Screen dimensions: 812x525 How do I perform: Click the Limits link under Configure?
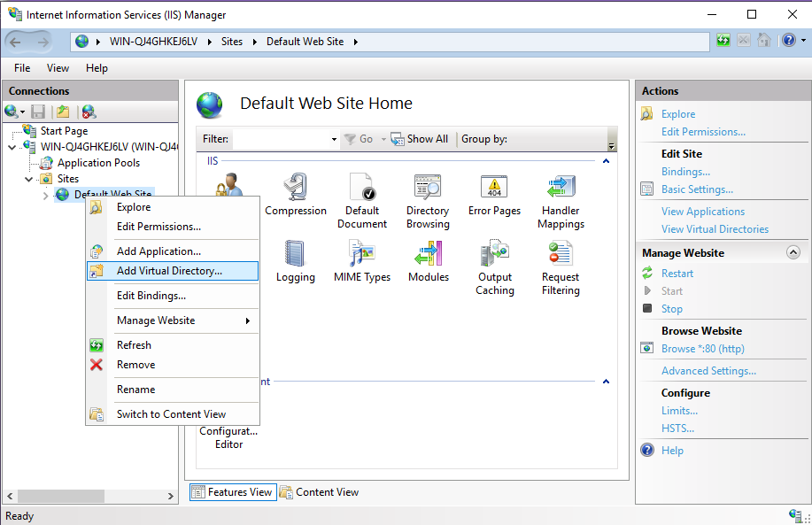[x=679, y=411]
